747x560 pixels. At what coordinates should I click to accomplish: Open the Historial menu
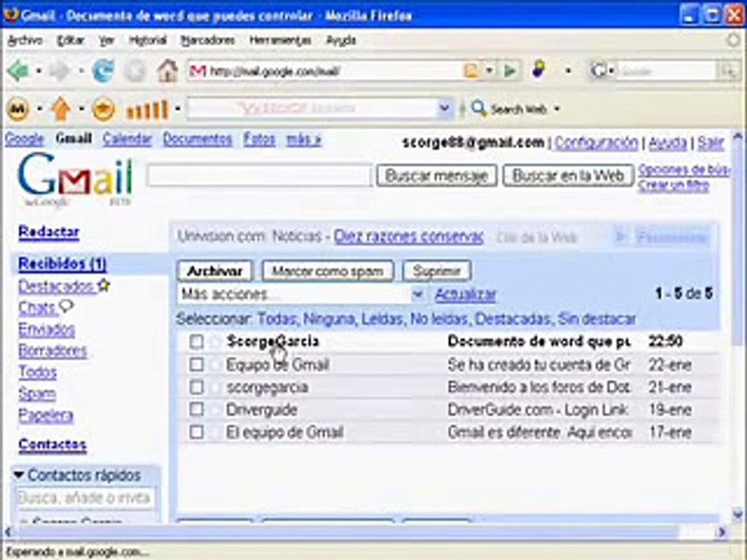pyautogui.click(x=148, y=40)
